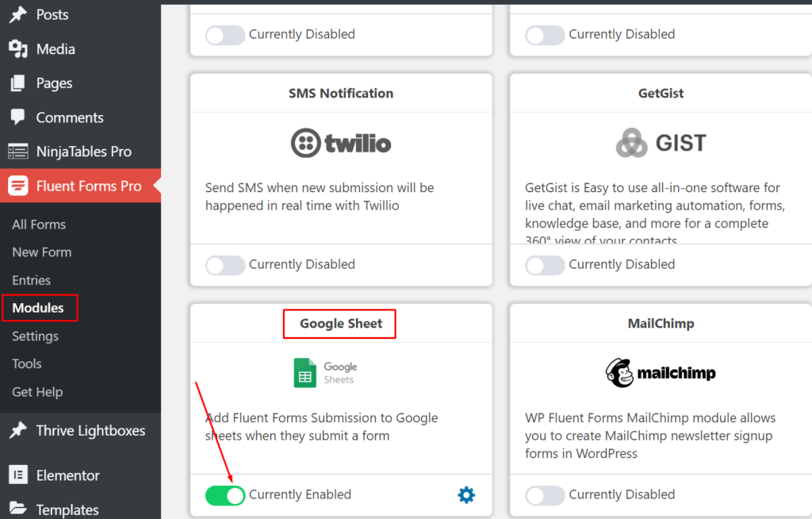Screen dimensions: 812x519
Task: Click MailChimp's 'Currently Disabled' label
Action: 622,494
